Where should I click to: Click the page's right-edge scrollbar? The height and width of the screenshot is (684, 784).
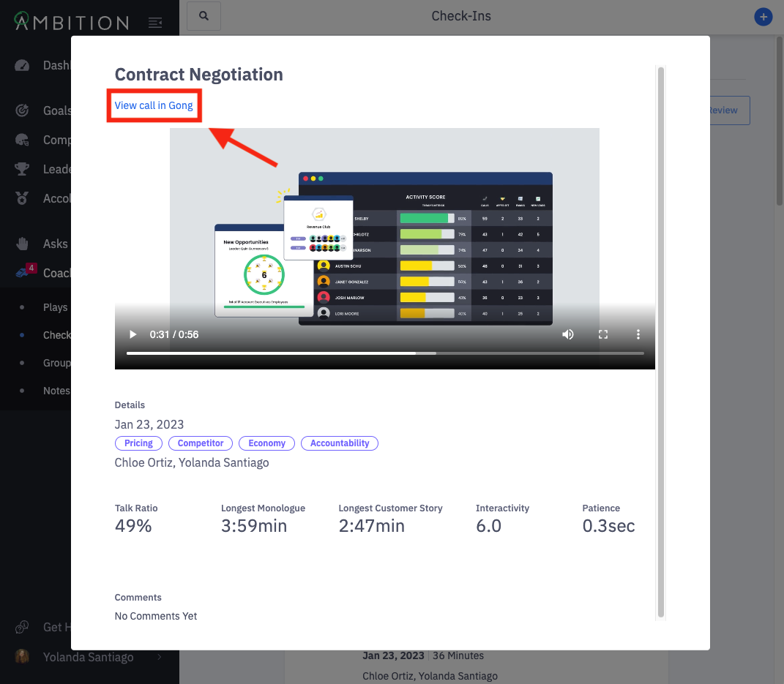pyautogui.click(x=780, y=120)
